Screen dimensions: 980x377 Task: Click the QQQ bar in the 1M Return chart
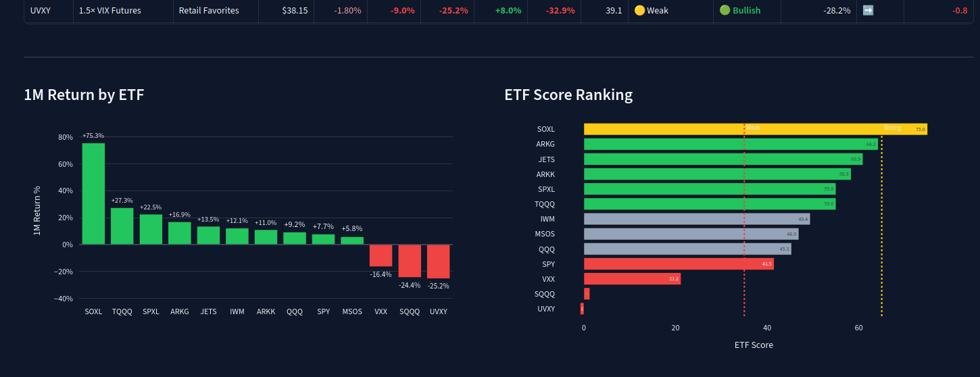[x=295, y=238]
